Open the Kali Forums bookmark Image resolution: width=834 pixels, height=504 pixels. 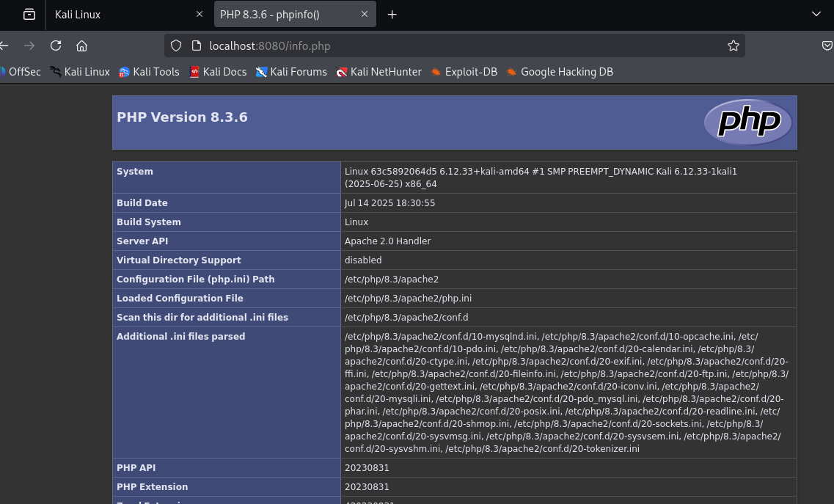291,72
